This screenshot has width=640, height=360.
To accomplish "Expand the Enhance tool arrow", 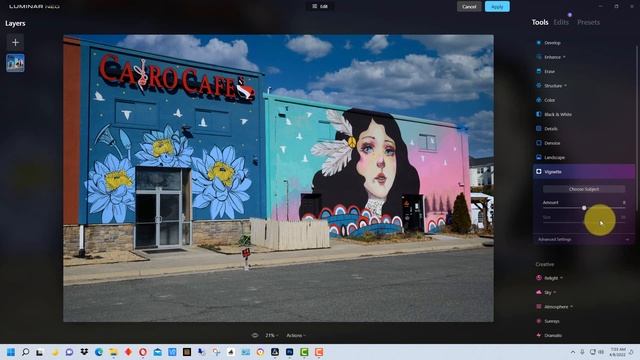I will 564,57.
